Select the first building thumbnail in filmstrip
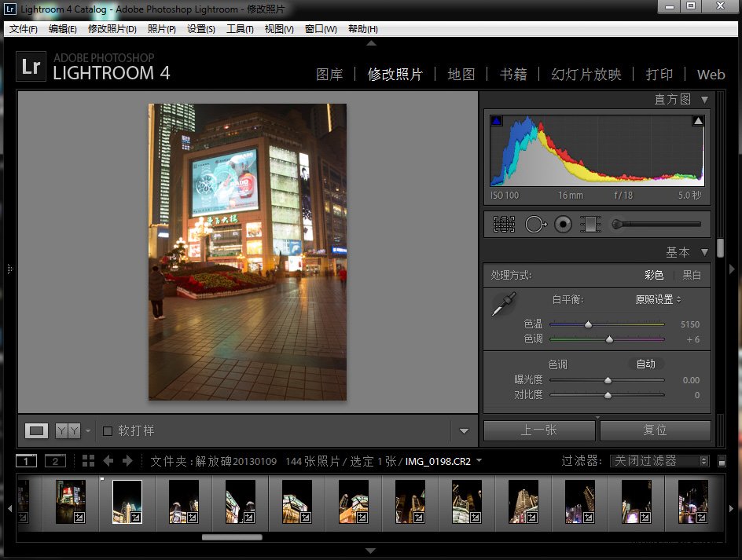The height and width of the screenshot is (560, 742). 70,500
